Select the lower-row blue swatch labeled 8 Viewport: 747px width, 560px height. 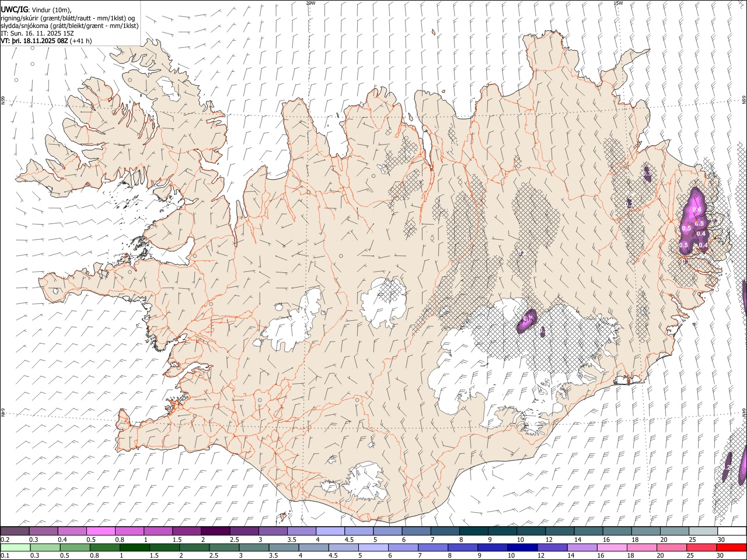(x=462, y=547)
